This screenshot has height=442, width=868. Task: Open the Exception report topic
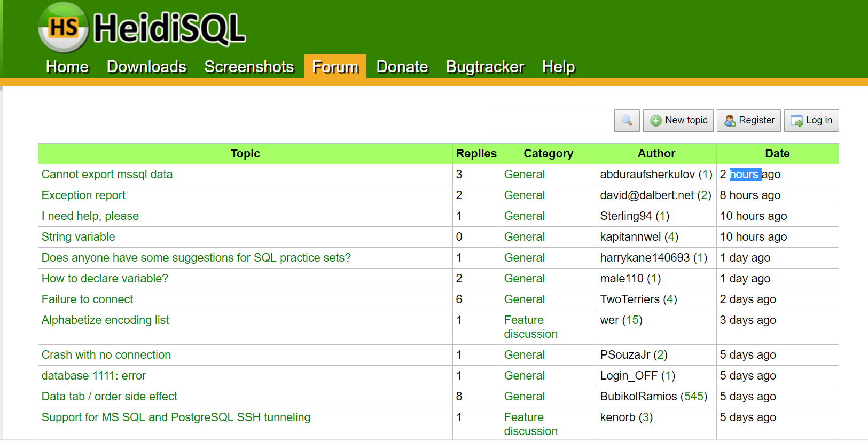83,195
